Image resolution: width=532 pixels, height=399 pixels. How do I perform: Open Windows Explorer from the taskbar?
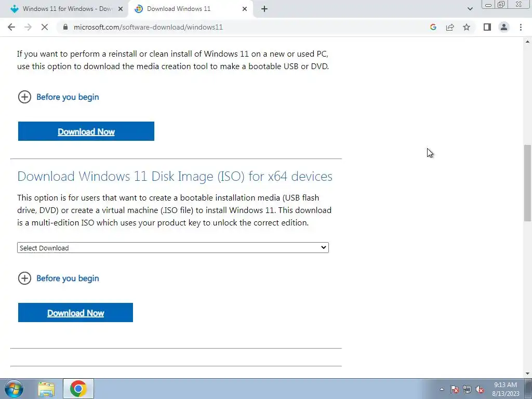(x=46, y=389)
